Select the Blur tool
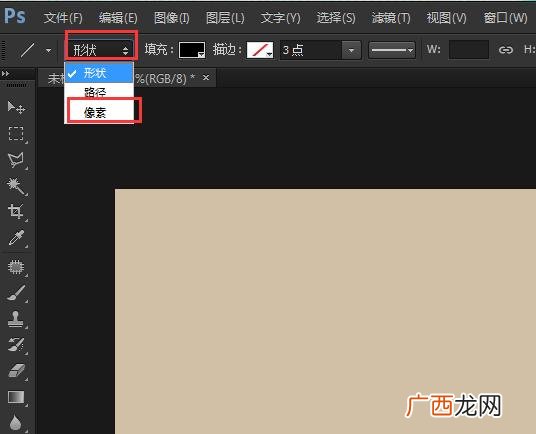Viewport: 536px width, 434px height. click(16, 423)
